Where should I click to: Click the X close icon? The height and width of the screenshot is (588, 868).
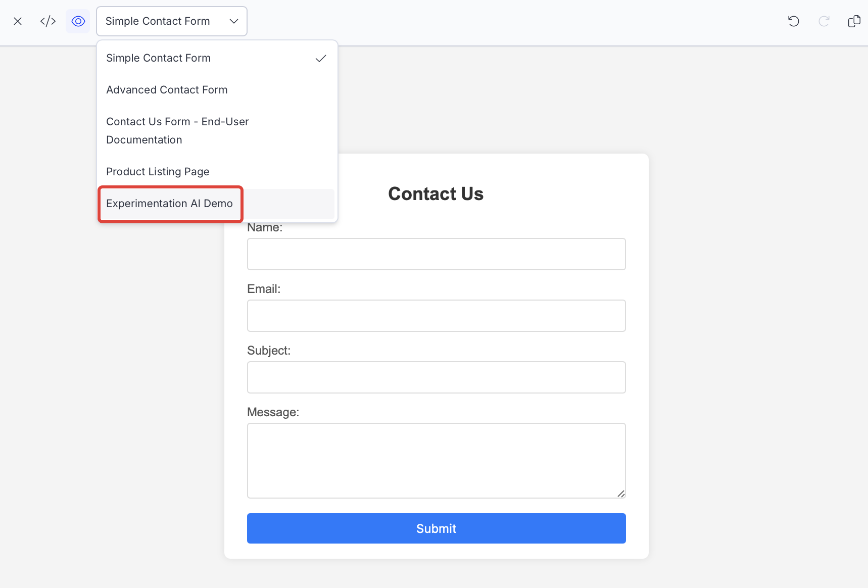pos(18,21)
